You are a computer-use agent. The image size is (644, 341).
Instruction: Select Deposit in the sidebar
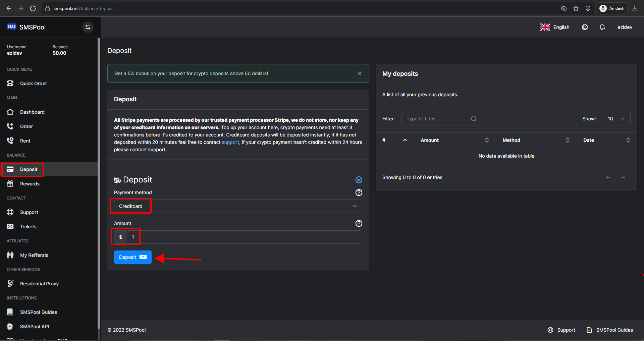coord(49,169)
